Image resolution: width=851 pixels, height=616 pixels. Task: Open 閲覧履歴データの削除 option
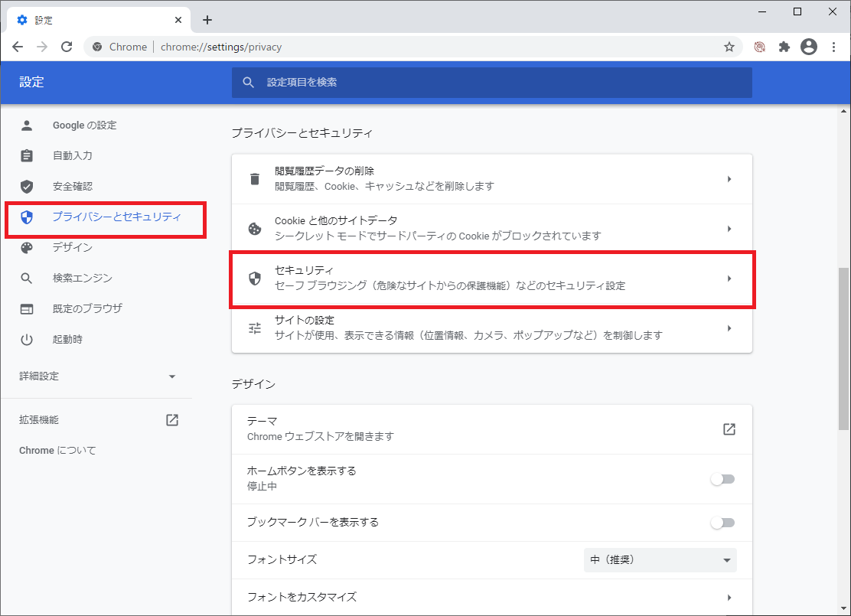(x=491, y=179)
